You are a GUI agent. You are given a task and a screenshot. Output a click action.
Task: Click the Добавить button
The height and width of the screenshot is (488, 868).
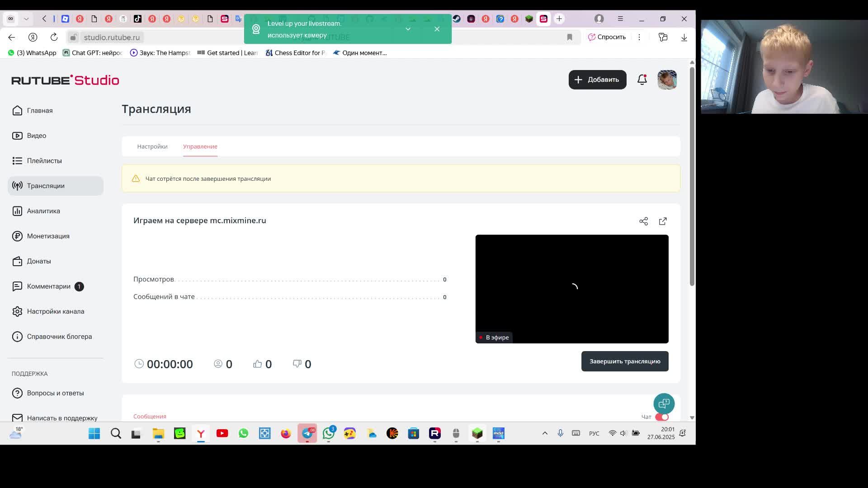tap(597, 80)
